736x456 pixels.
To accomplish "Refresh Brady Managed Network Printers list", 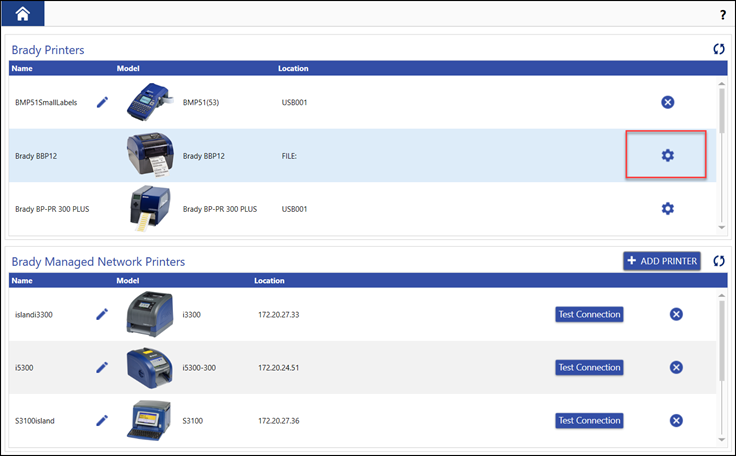I will point(719,261).
